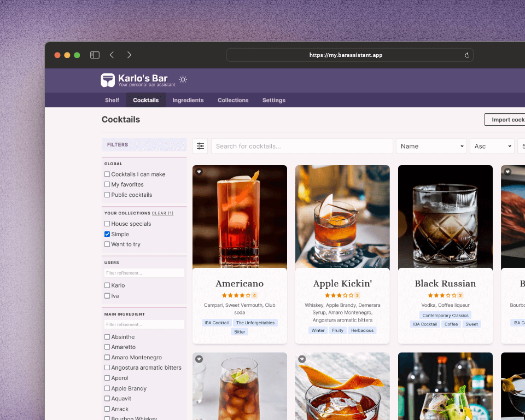This screenshot has width=525, height=420.
Task: Open the Contemporary Classics tag
Action: click(445, 315)
